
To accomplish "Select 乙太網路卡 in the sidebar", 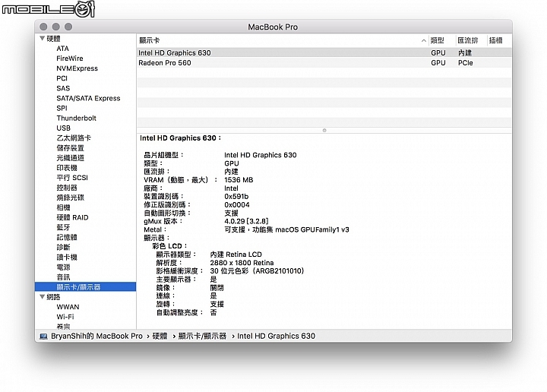I will click(x=74, y=138).
